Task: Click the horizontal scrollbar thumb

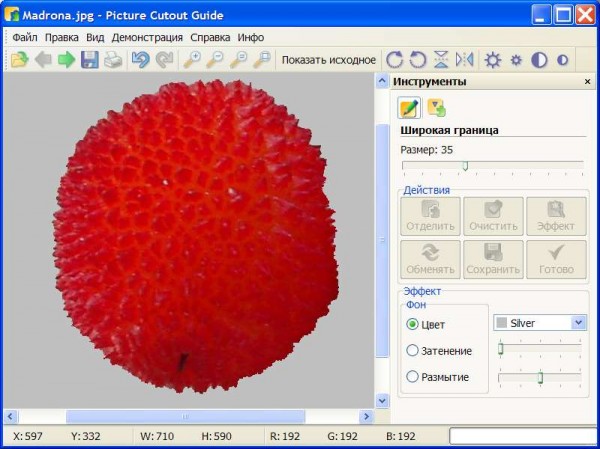Action: pos(185,416)
